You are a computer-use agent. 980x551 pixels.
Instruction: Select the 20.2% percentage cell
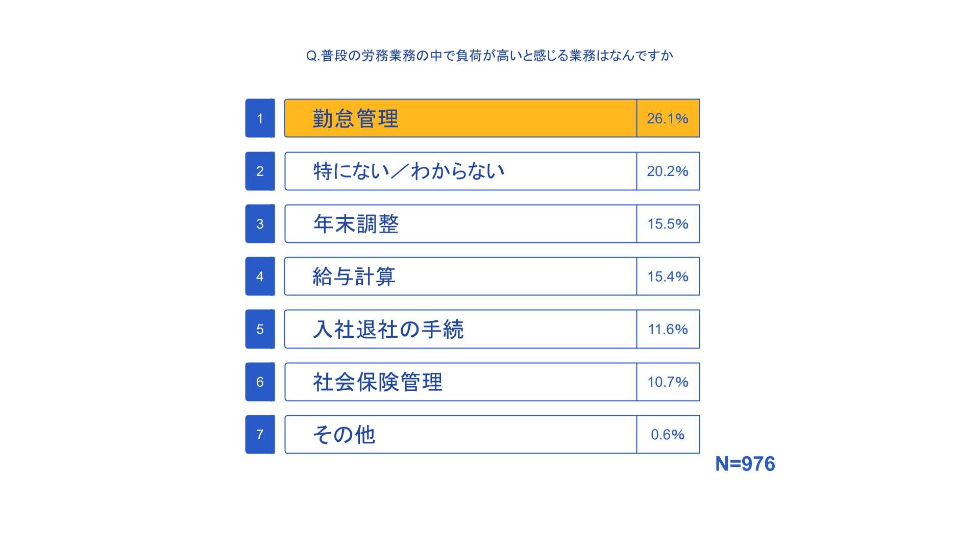[x=668, y=171]
